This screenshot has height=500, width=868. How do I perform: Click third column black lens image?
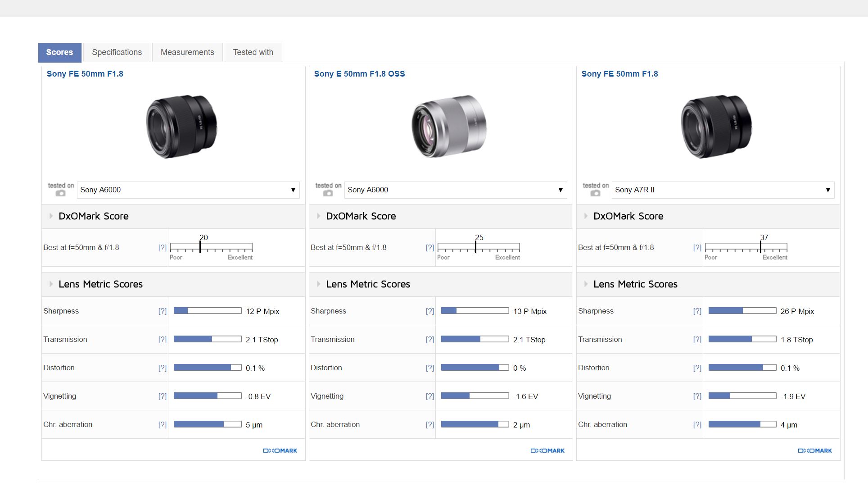click(716, 127)
